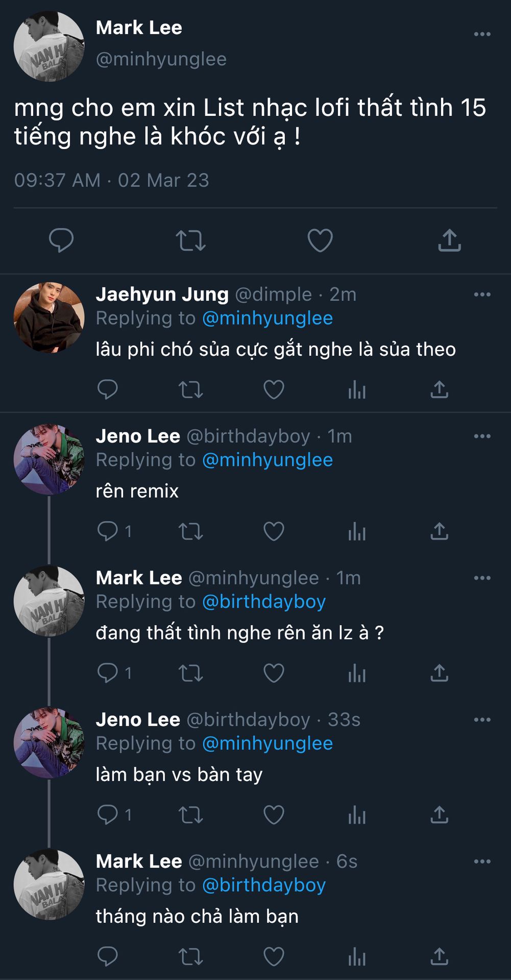
Task: Open Jaehyun Jung's profile picture
Action: (49, 317)
